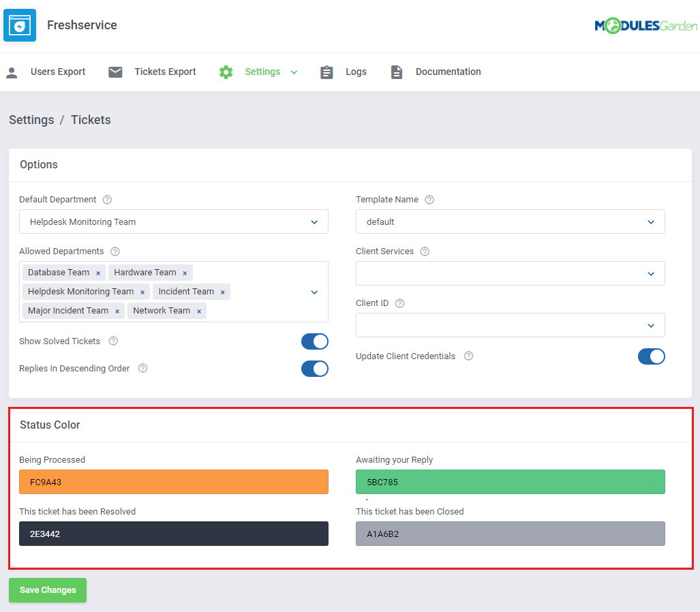Click the Freshservice module logo icon
Image resolution: width=700 pixels, height=612 pixels.
coord(20,26)
